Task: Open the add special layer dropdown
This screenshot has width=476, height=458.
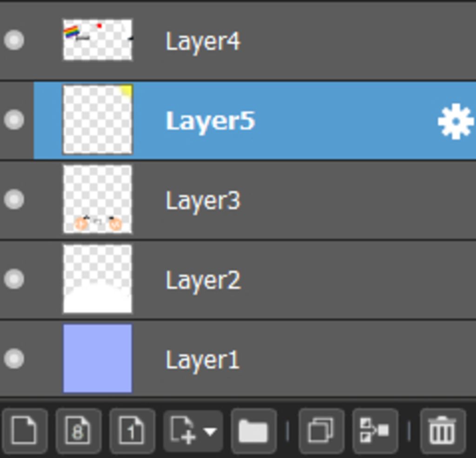Action: (x=192, y=431)
